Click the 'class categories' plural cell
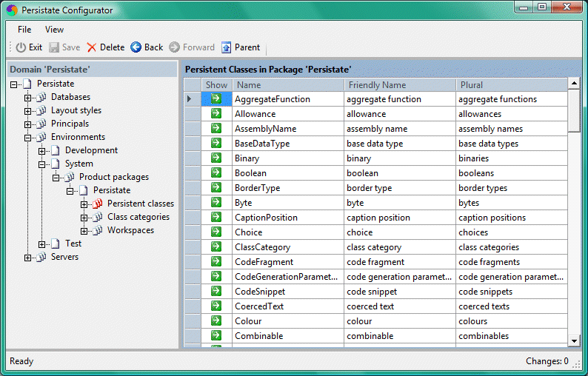This screenshot has height=376, width=588. point(512,247)
